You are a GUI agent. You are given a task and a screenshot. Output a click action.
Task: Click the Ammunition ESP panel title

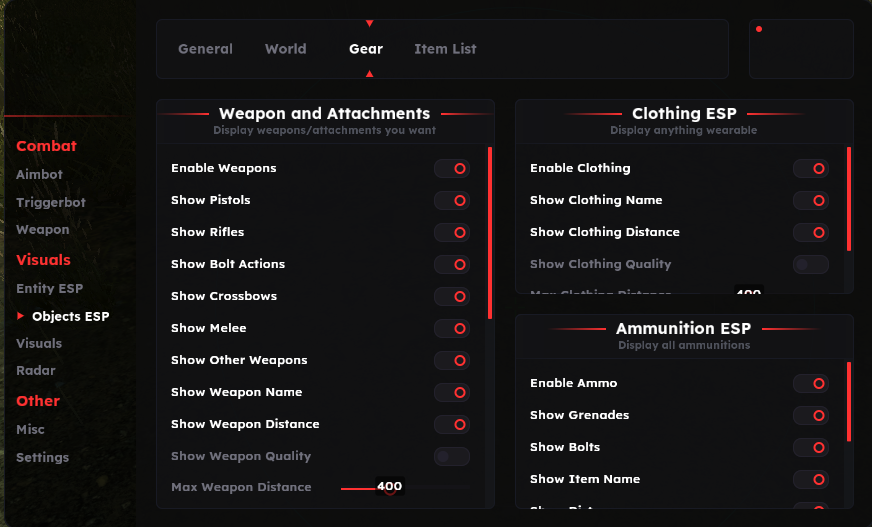[x=683, y=329]
